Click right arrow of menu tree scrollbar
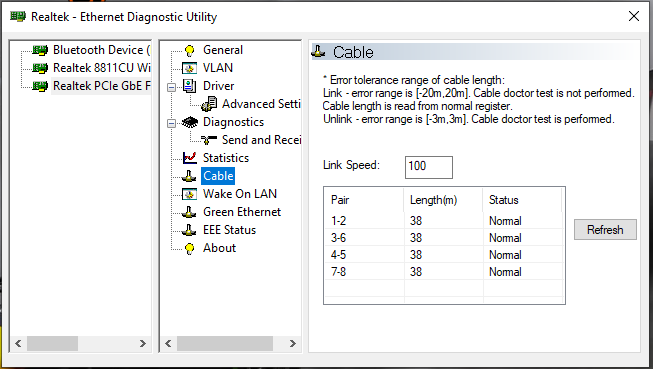 tap(293, 344)
